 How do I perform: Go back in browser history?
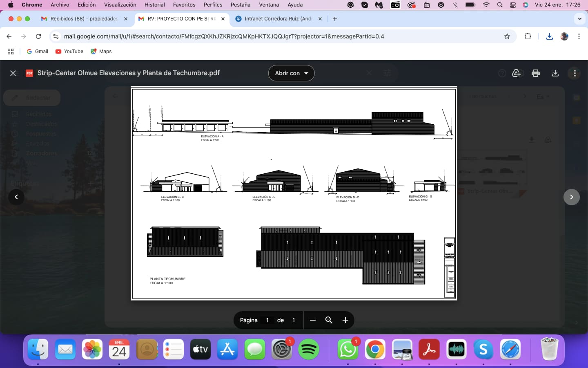coord(9,36)
